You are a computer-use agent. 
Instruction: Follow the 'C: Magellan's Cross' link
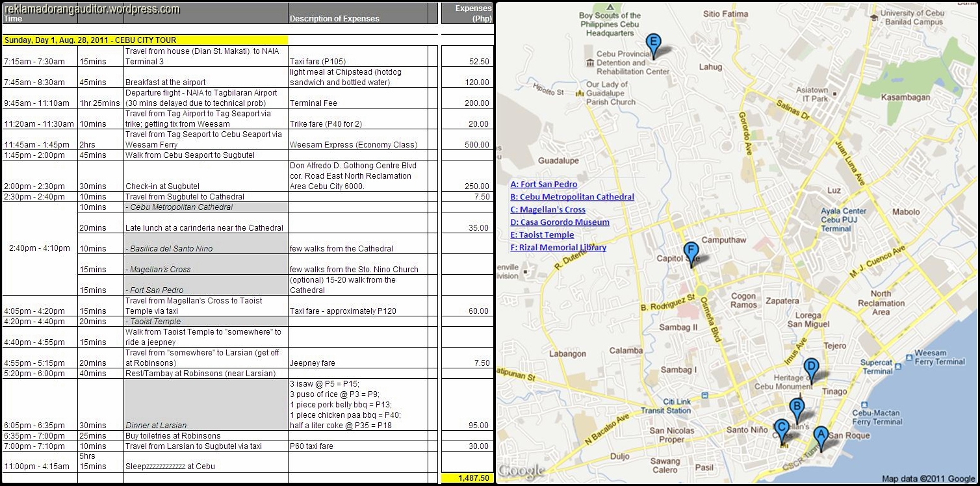point(548,210)
